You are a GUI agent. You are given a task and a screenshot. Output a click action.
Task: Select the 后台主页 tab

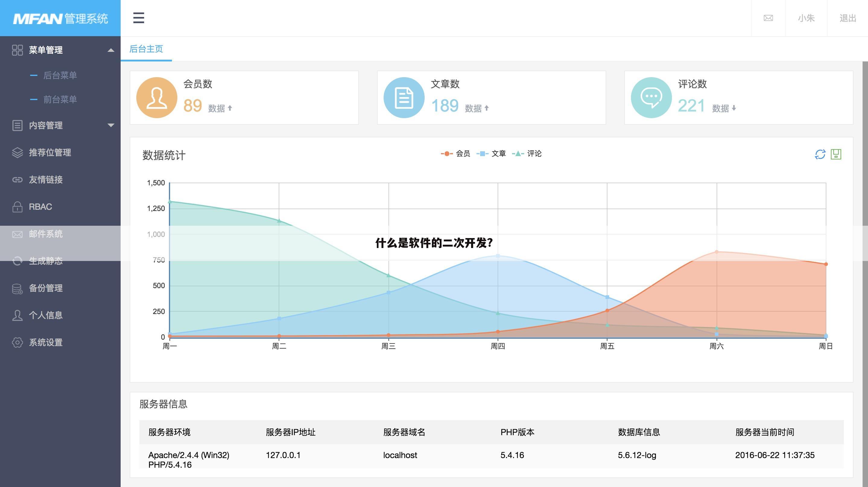[146, 49]
